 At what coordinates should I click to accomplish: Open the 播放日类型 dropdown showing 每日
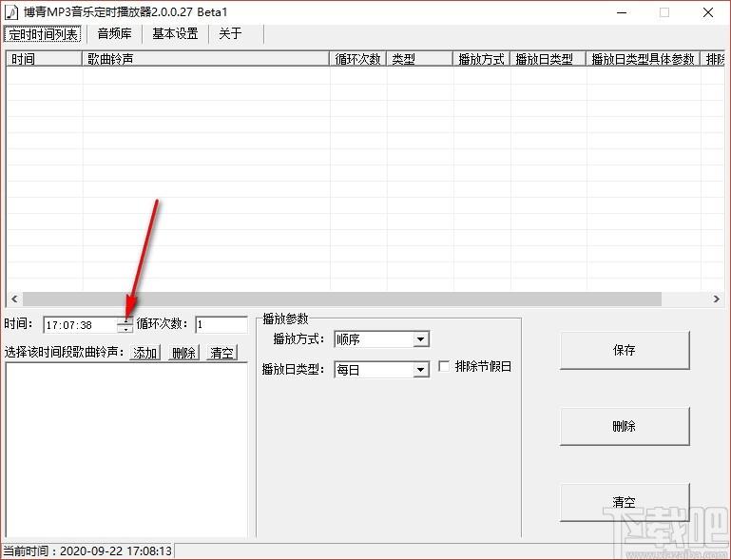pos(382,370)
